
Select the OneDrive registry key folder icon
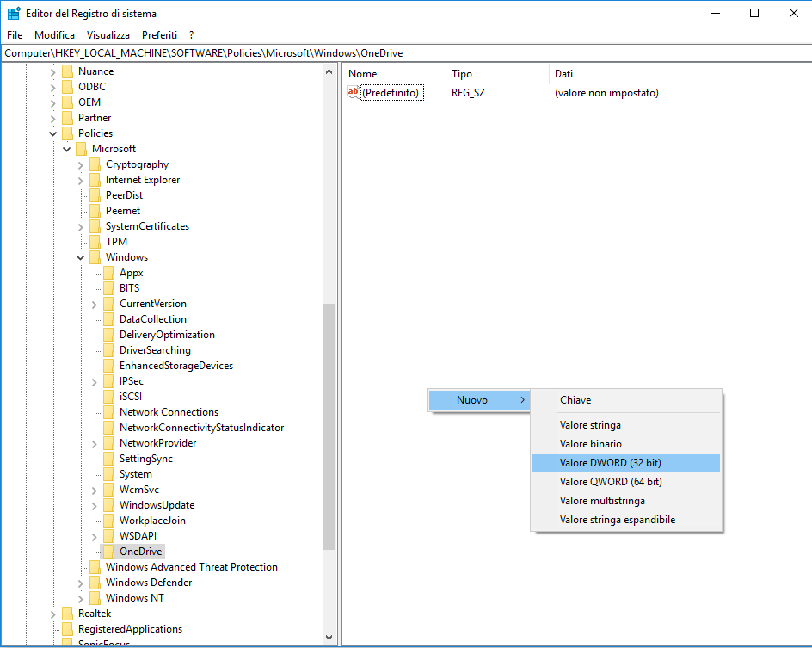[111, 552]
